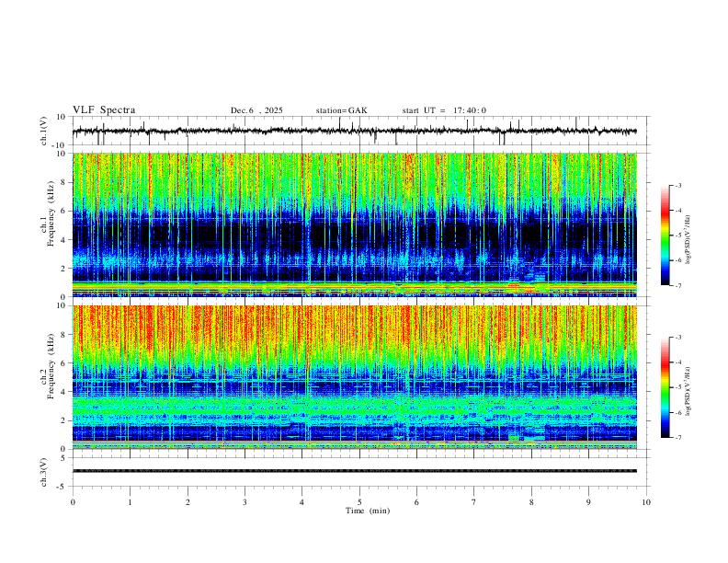The height and width of the screenshot is (563, 728).
Task: Click the ch.1 log(PSD) colorbar title
Action: 688,240
